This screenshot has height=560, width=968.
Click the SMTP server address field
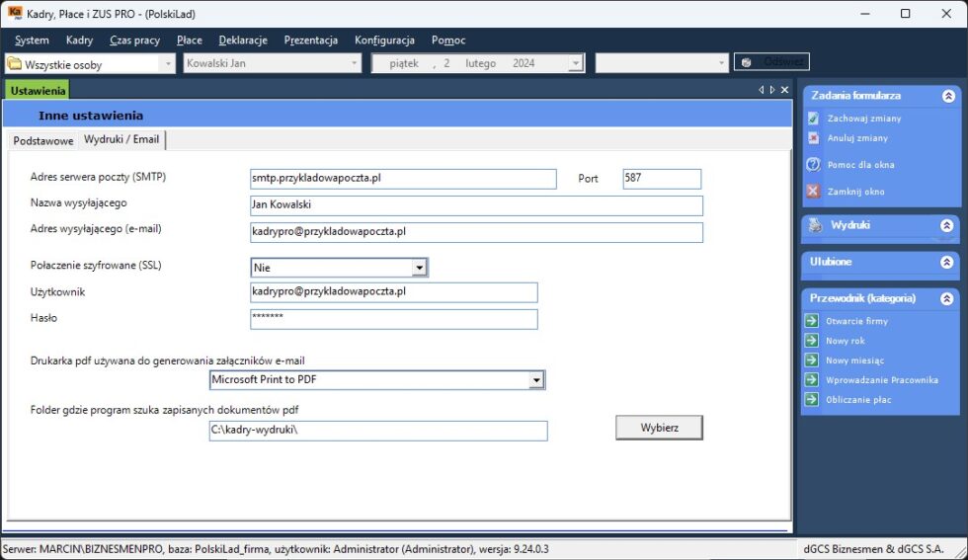[403, 179]
